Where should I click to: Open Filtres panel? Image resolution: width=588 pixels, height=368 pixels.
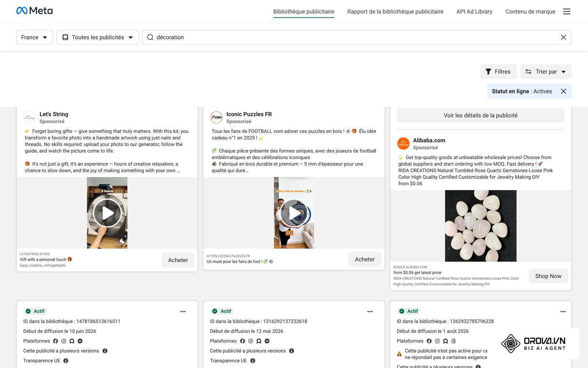pos(498,72)
